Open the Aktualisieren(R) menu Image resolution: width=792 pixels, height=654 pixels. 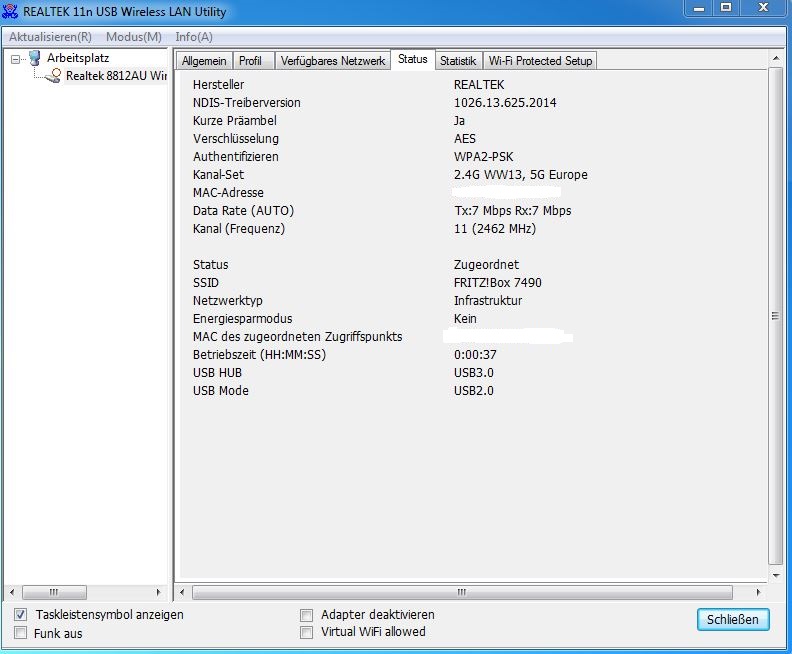pos(51,37)
